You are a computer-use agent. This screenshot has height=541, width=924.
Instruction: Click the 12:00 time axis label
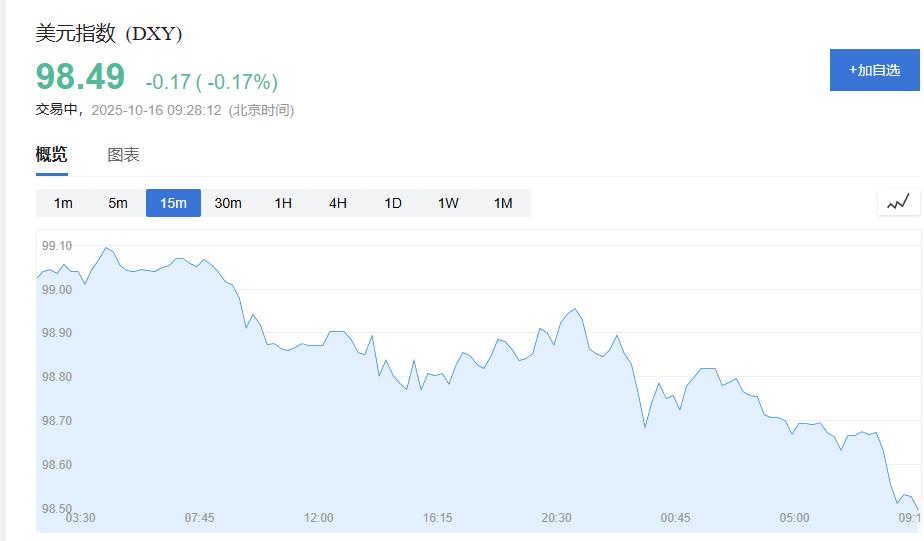319,518
